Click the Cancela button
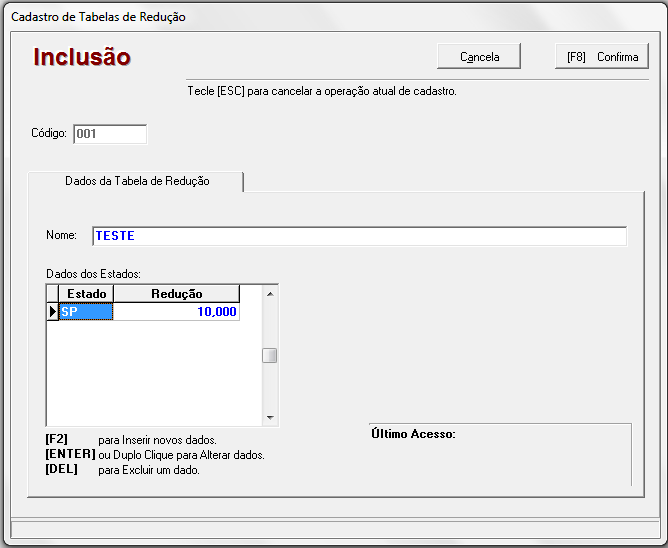Image resolution: width=668 pixels, height=548 pixels. (479, 57)
